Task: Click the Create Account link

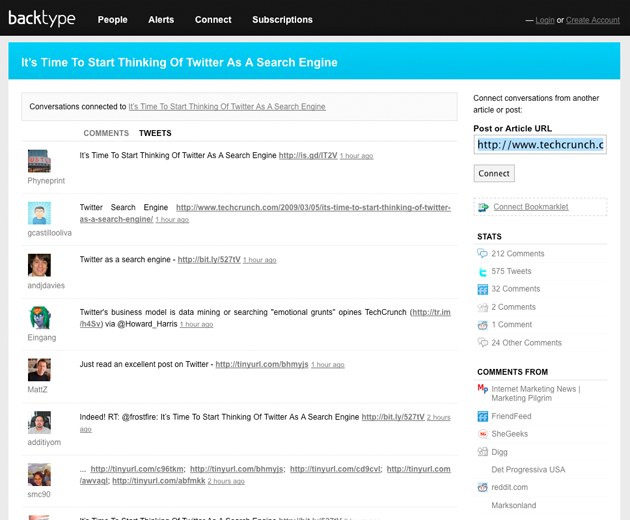Action: [593, 20]
